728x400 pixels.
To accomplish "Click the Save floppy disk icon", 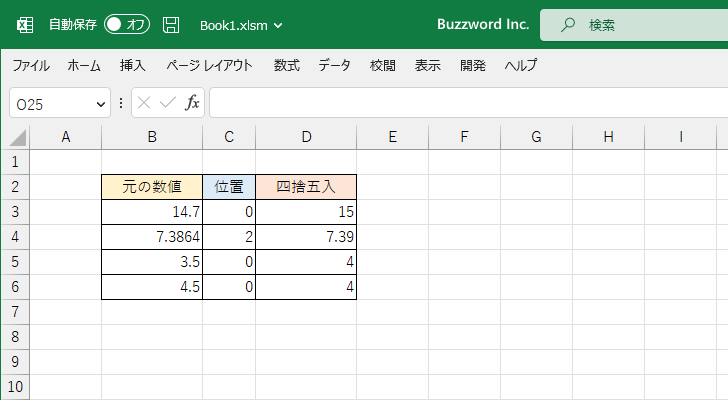I will click(171, 25).
